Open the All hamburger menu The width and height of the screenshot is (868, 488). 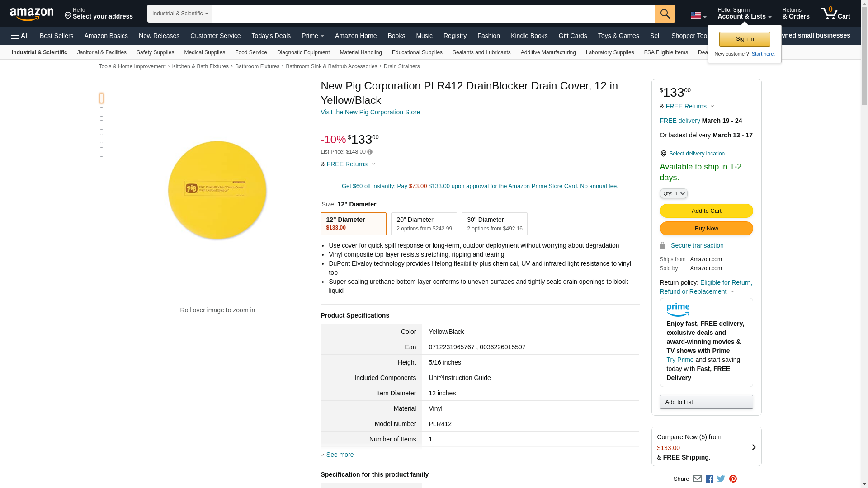tap(20, 36)
